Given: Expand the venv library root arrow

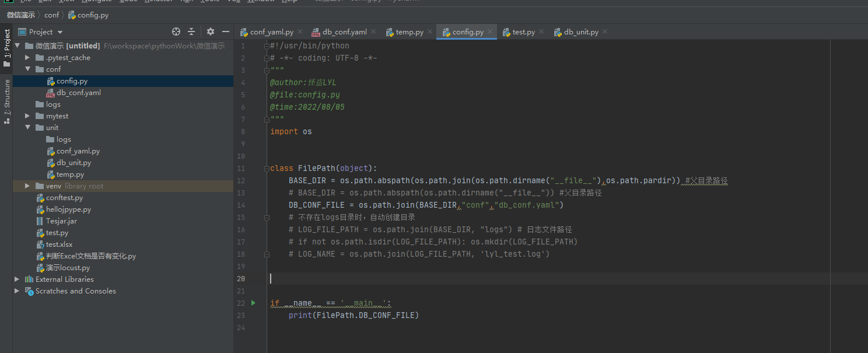Looking at the screenshot, I should pos(27,186).
